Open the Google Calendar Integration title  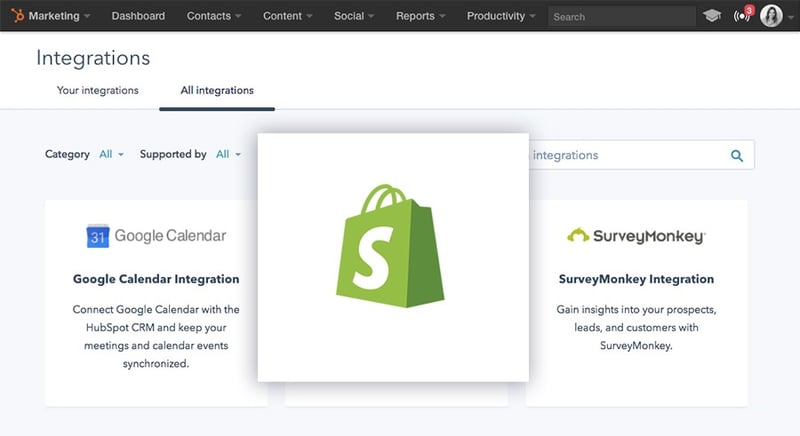point(156,279)
